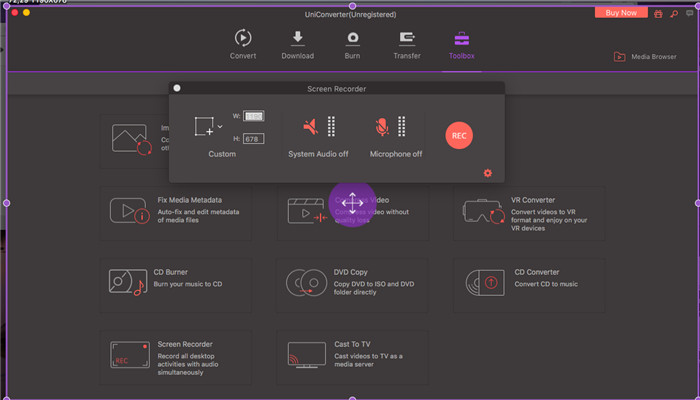This screenshot has width=700, height=400.
Task: Open the Media Browser
Action: (645, 57)
